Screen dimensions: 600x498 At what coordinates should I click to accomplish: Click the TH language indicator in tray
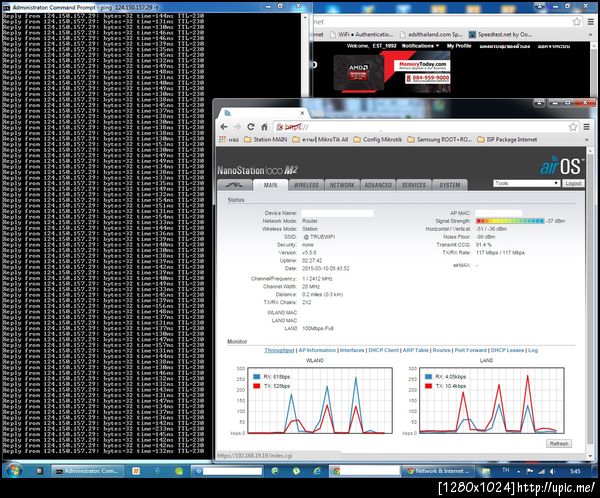[505, 470]
